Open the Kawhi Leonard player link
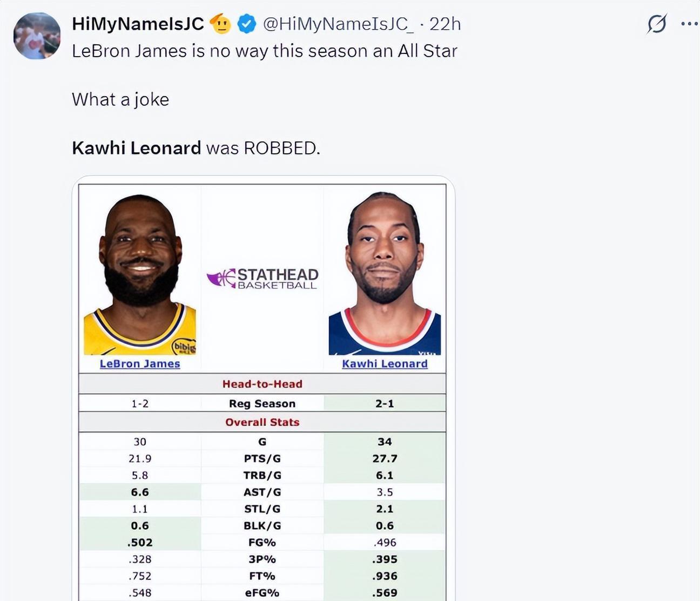The width and height of the screenshot is (700, 601). tap(385, 364)
